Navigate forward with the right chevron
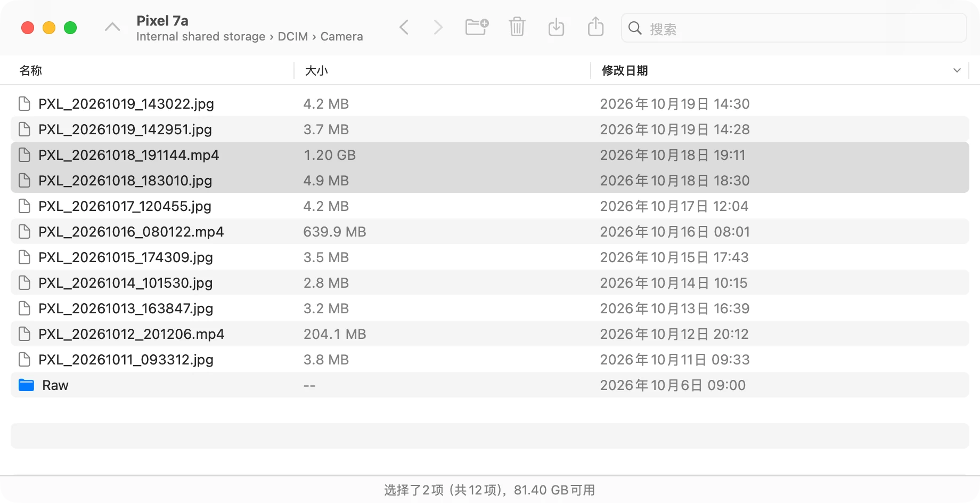This screenshot has height=503, width=980. coord(438,27)
